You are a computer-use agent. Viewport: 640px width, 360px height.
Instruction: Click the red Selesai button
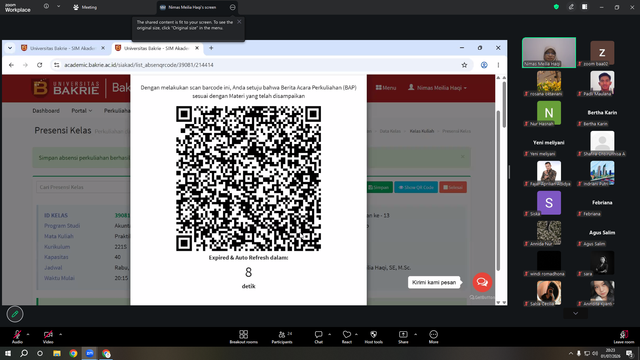tap(453, 187)
